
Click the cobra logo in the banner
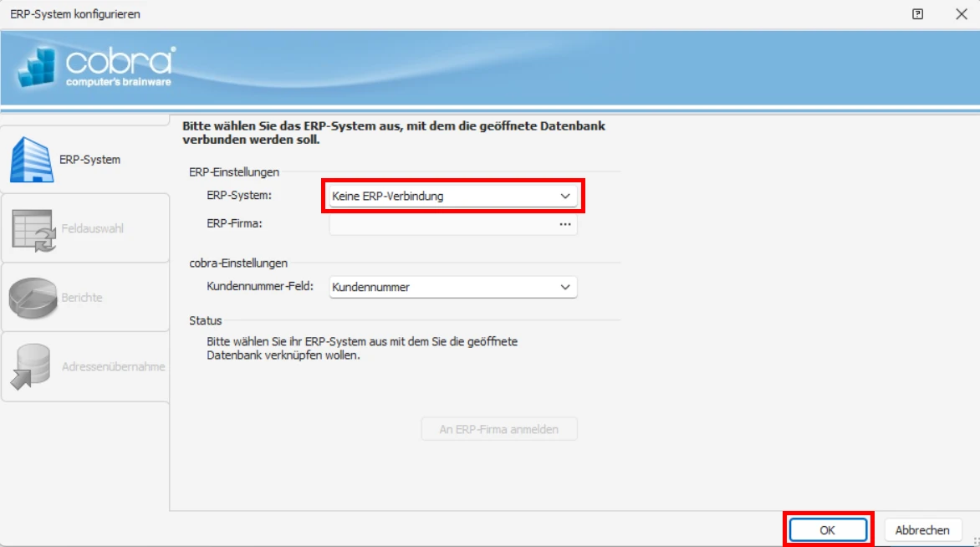coord(97,66)
